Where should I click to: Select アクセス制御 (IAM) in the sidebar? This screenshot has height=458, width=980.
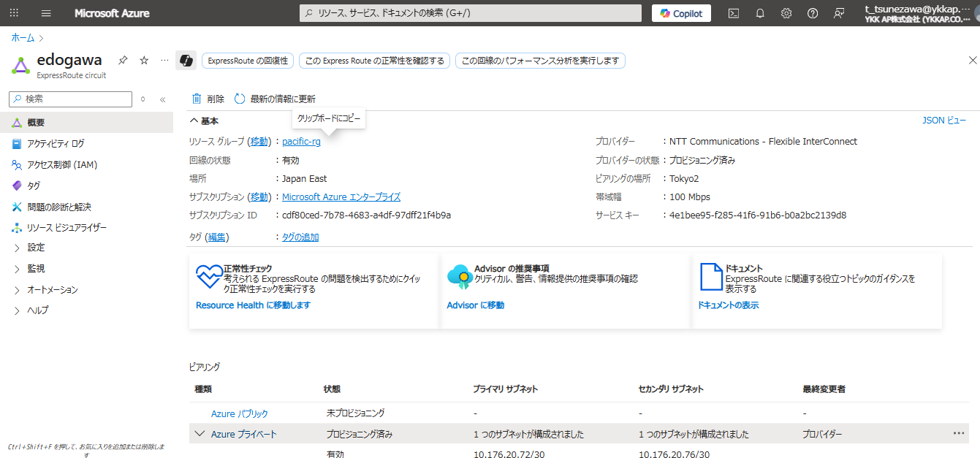(62, 165)
